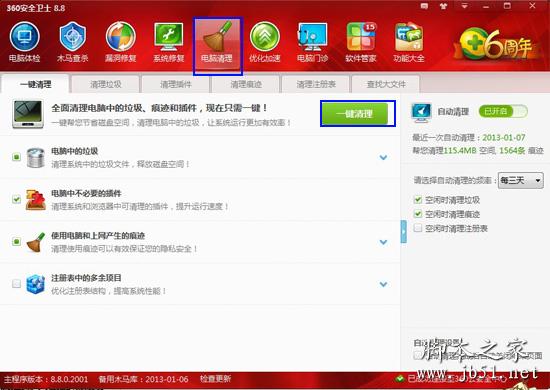Click the 注册表中的多余项目 heading text
This screenshot has width=550, height=390.
point(86,278)
